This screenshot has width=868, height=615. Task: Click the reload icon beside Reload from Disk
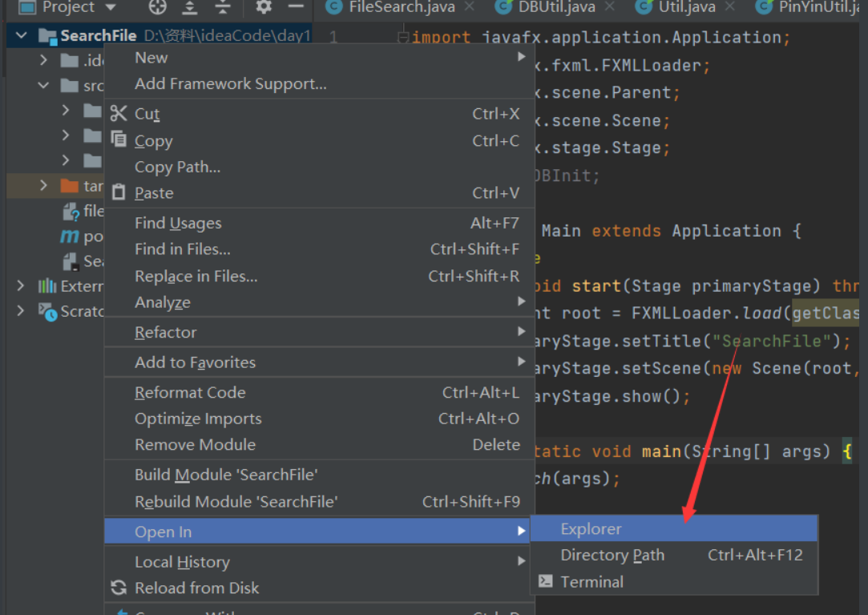[x=119, y=587]
